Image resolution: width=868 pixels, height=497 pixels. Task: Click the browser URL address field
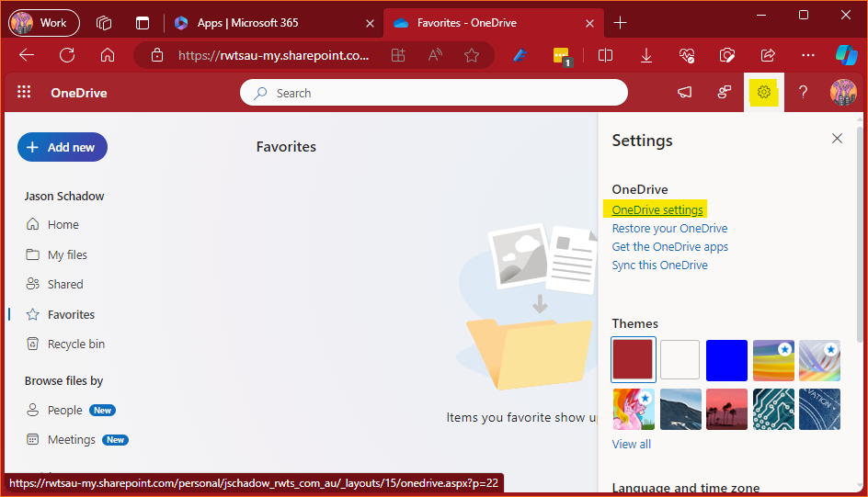(x=273, y=55)
